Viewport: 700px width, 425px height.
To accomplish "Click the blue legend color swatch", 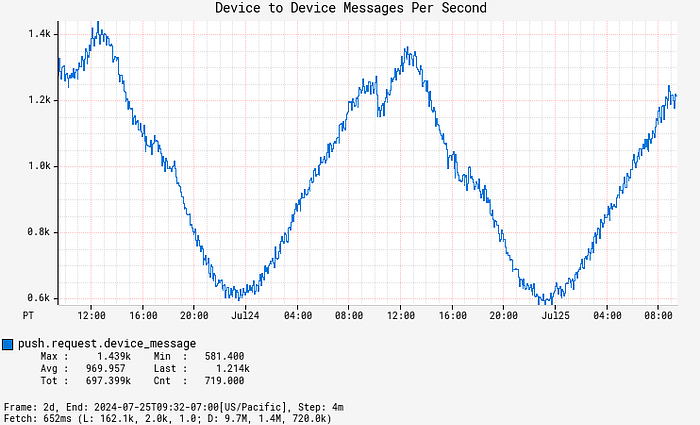I will click(7, 344).
